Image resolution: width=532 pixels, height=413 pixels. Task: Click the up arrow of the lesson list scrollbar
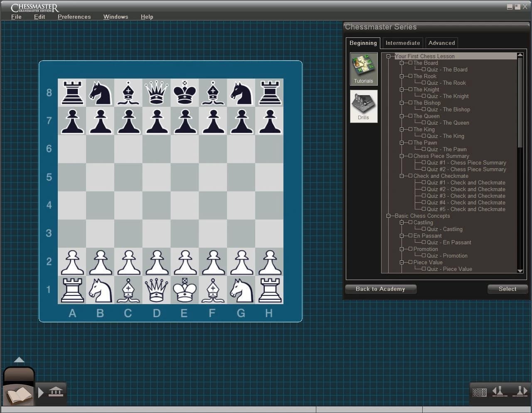520,55
